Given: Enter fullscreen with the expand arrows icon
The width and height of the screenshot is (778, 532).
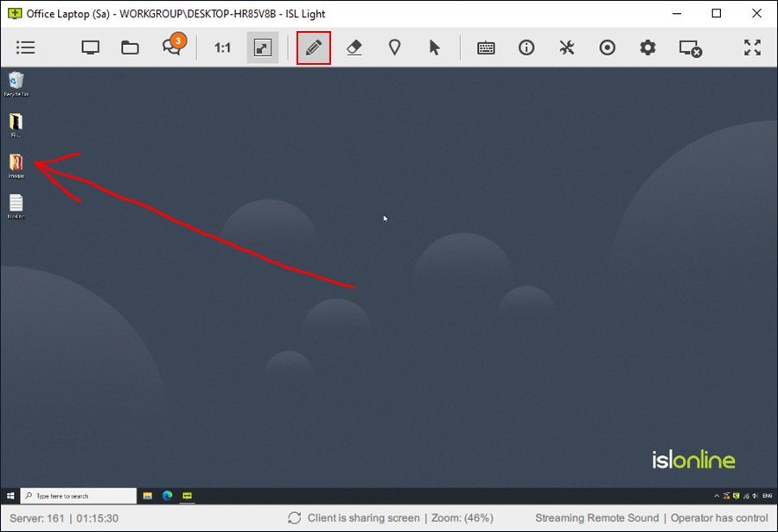Looking at the screenshot, I should click(x=752, y=47).
